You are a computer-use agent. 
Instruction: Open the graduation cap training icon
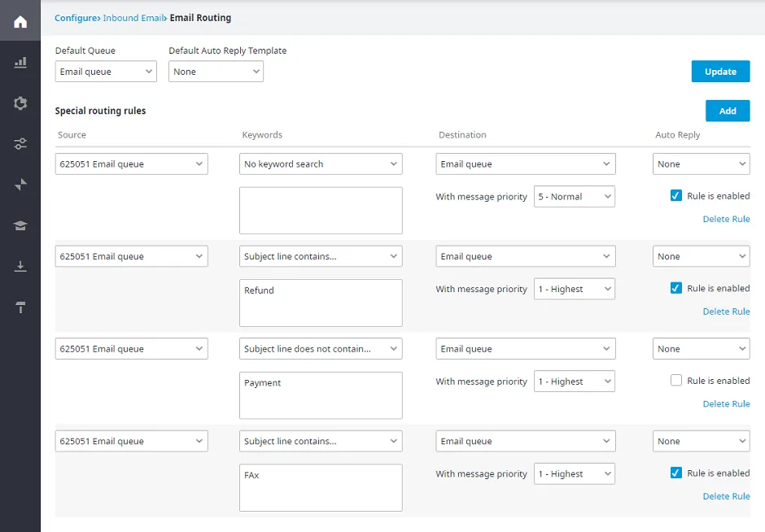point(20,225)
